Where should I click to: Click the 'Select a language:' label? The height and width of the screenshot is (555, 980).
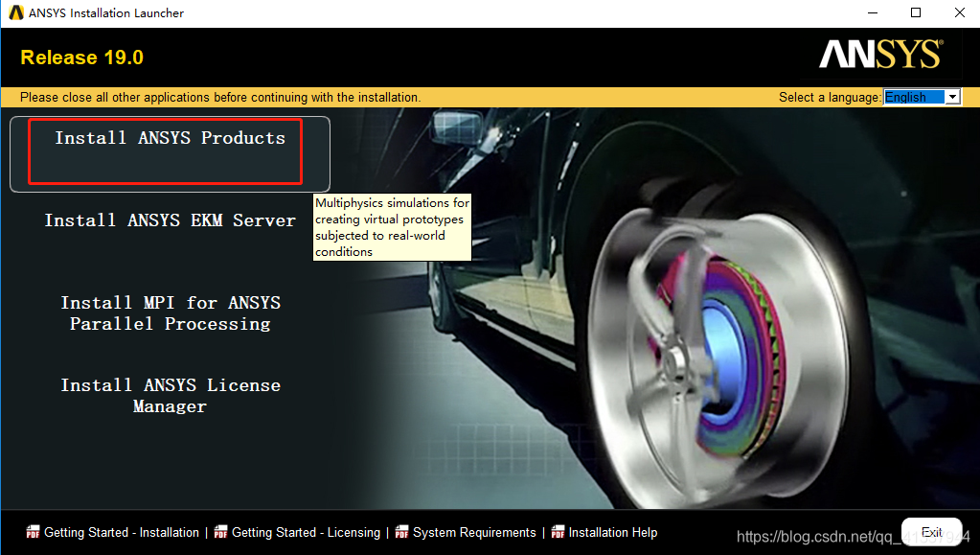coord(830,97)
